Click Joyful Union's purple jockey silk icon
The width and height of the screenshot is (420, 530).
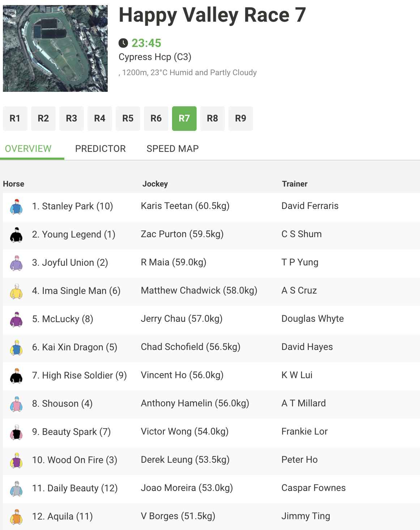click(x=16, y=263)
